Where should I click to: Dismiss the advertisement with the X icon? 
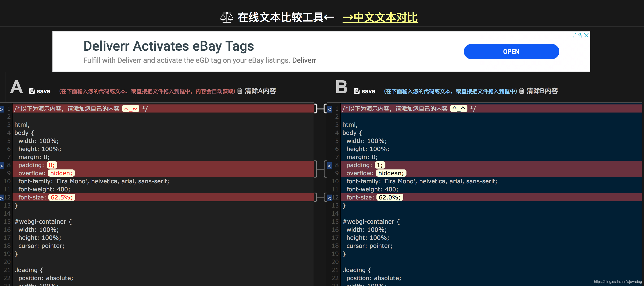coord(587,35)
